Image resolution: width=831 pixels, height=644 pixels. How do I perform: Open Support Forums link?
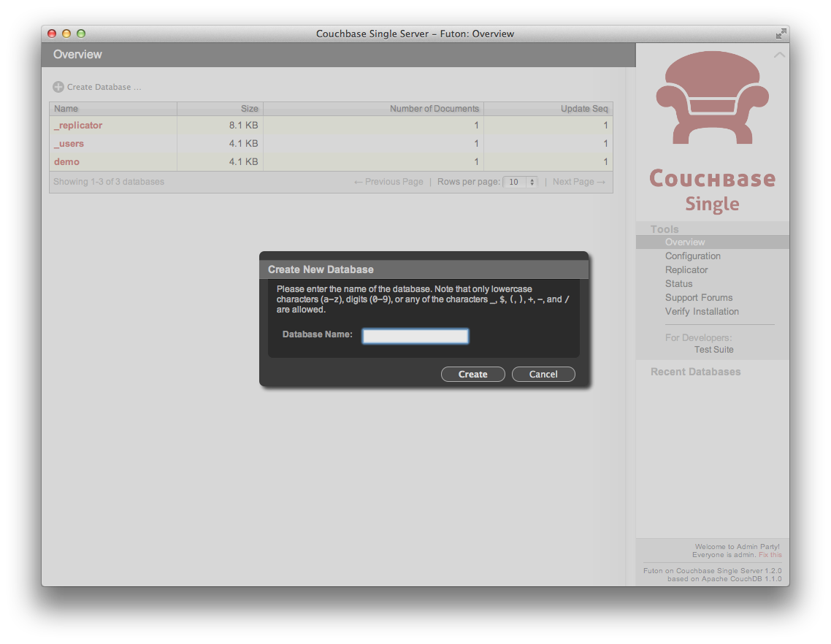coord(699,297)
